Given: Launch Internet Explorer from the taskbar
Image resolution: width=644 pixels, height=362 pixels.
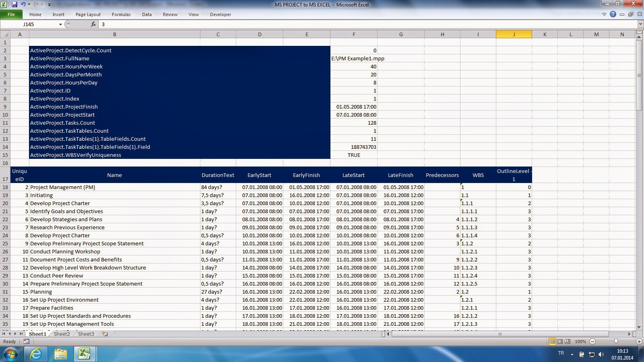Looking at the screenshot, I should pos(36,354).
